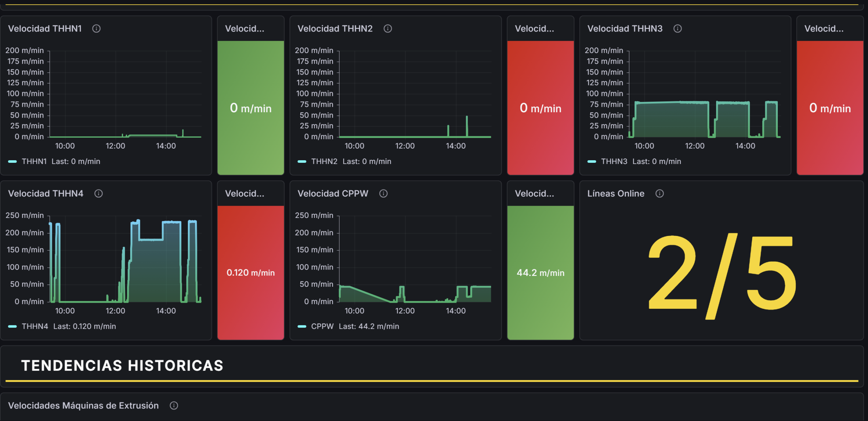The height and width of the screenshot is (421, 868).
Task: Click info icon next to Velocidad THHN2
Action: (x=388, y=28)
